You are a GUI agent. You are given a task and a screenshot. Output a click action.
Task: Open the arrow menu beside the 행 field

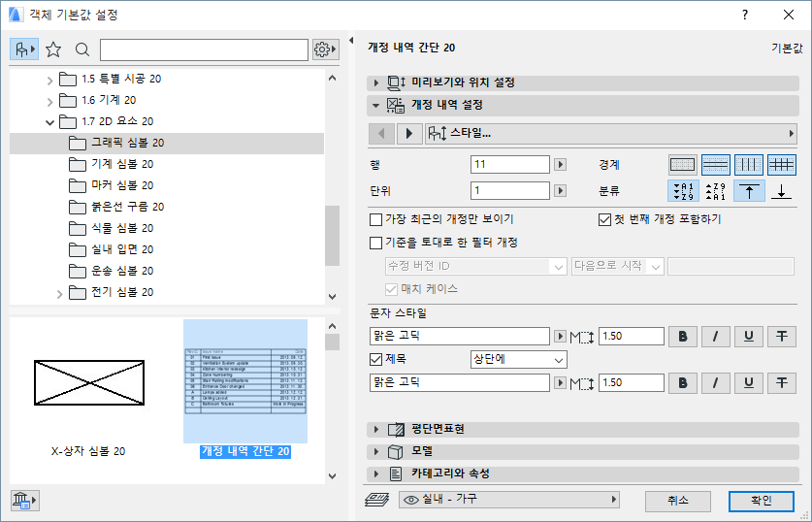(x=560, y=165)
